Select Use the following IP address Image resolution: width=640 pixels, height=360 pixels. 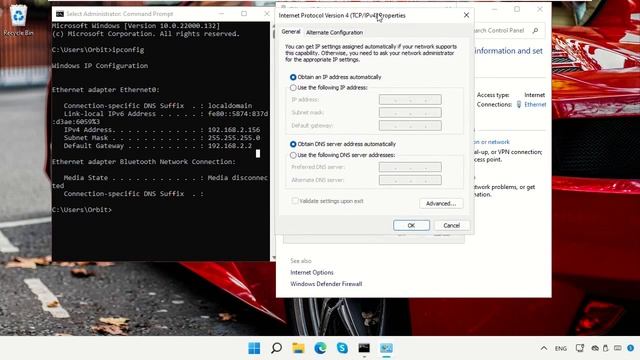click(x=293, y=88)
